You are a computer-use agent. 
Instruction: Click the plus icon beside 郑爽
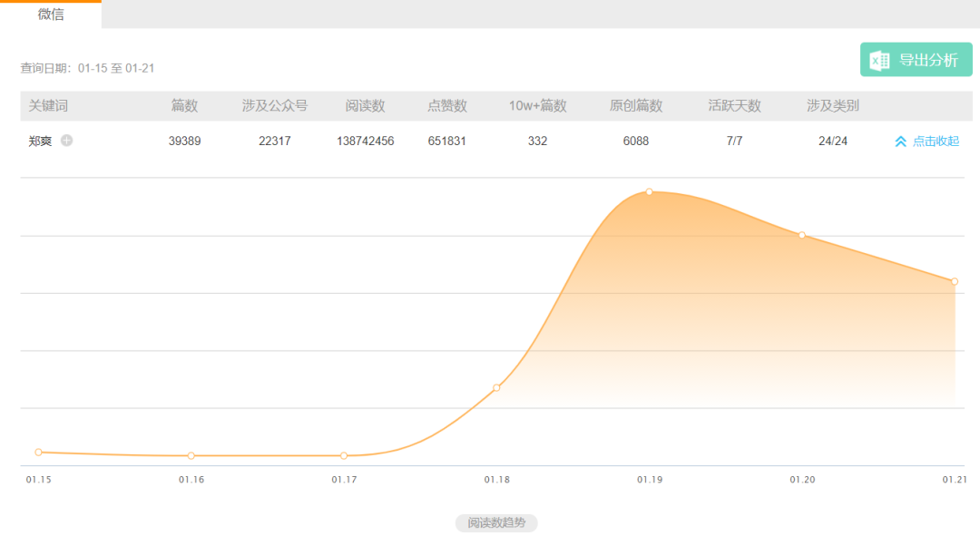66,141
